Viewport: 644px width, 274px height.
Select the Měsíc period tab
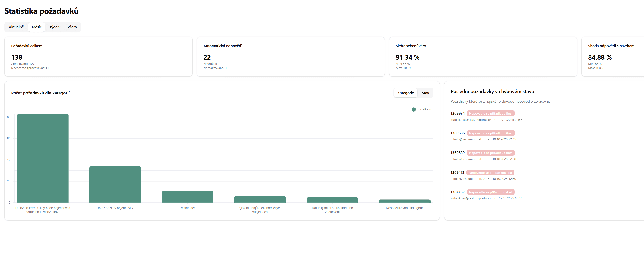[x=37, y=27]
